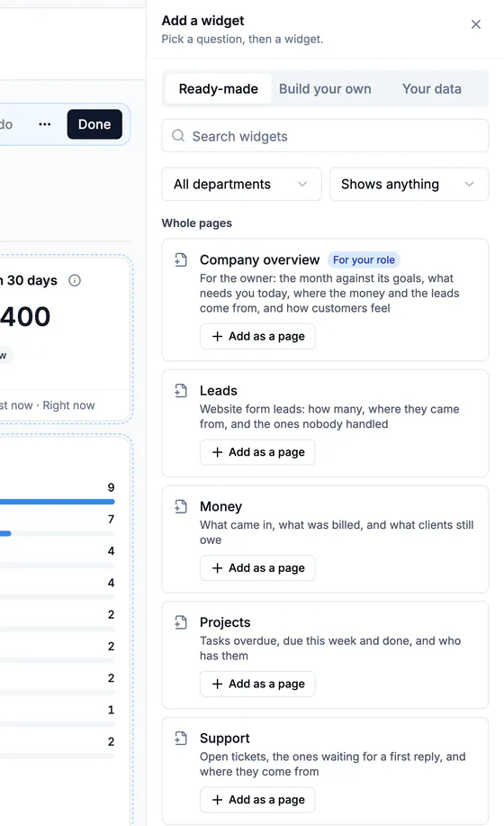Add Money as a page
Viewport: 504px width, 826px height.
click(x=257, y=567)
